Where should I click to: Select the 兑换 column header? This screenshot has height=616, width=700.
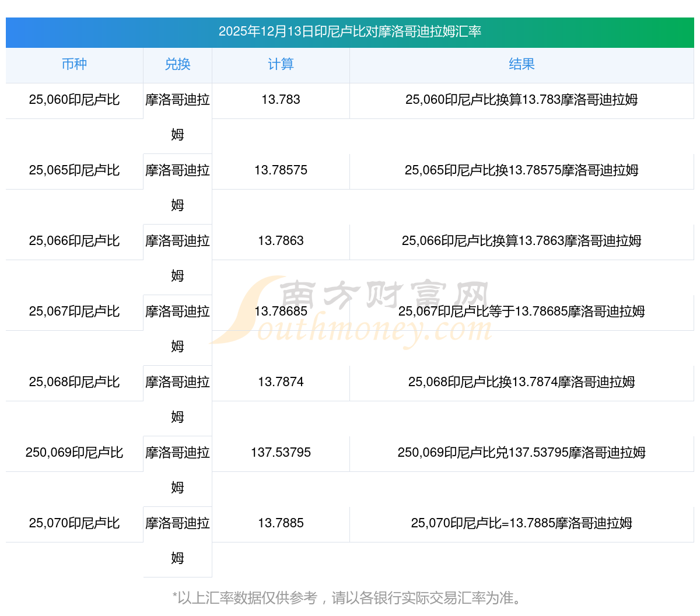pos(177,65)
